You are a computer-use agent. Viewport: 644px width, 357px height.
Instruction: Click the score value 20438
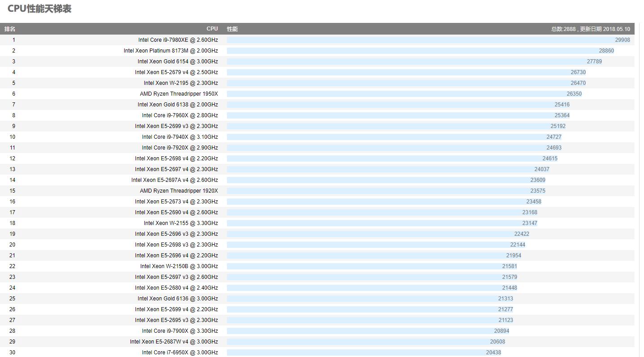click(x=493, y=353)
